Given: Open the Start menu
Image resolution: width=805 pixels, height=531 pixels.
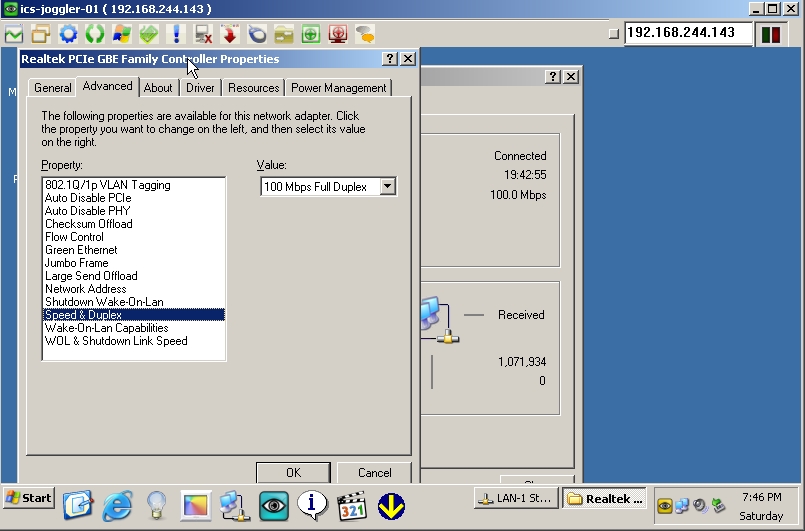Looking at the screenshot, I should pyautogui.click(x=29, y=498).
